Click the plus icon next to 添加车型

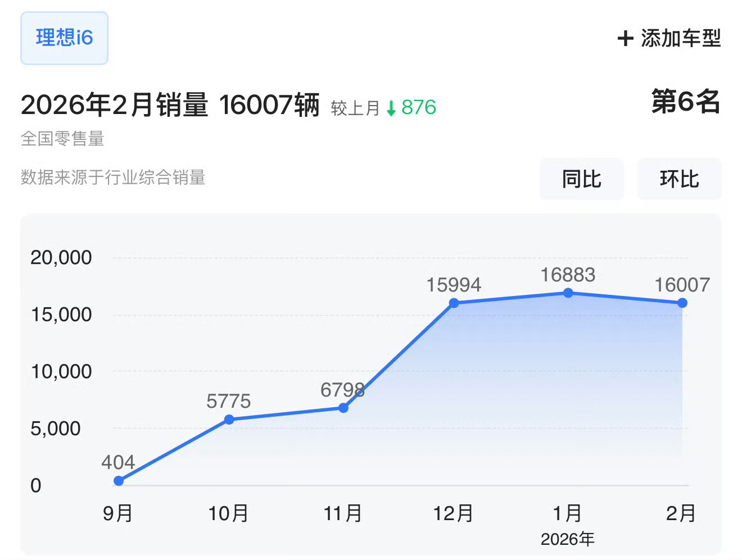(x=625, y=38)
